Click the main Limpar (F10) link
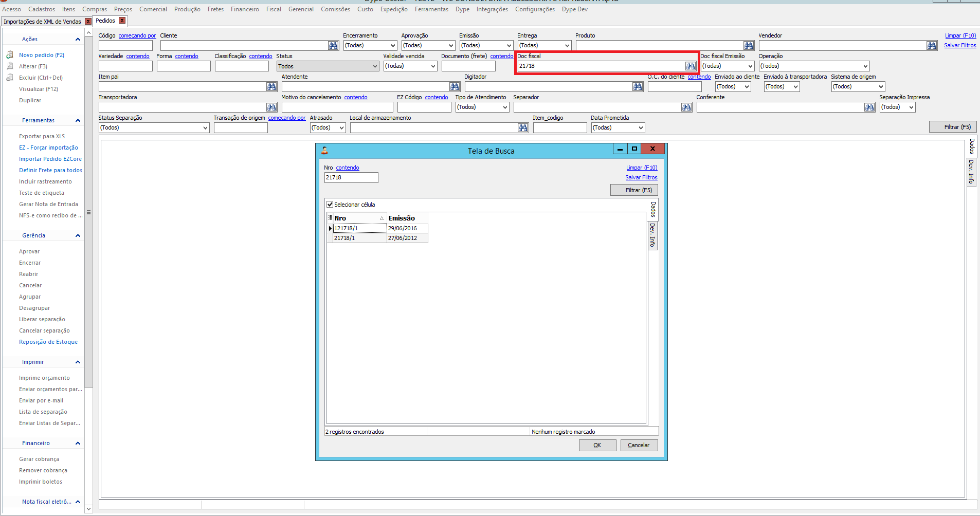980x516 pixels. tap(960, 35)
